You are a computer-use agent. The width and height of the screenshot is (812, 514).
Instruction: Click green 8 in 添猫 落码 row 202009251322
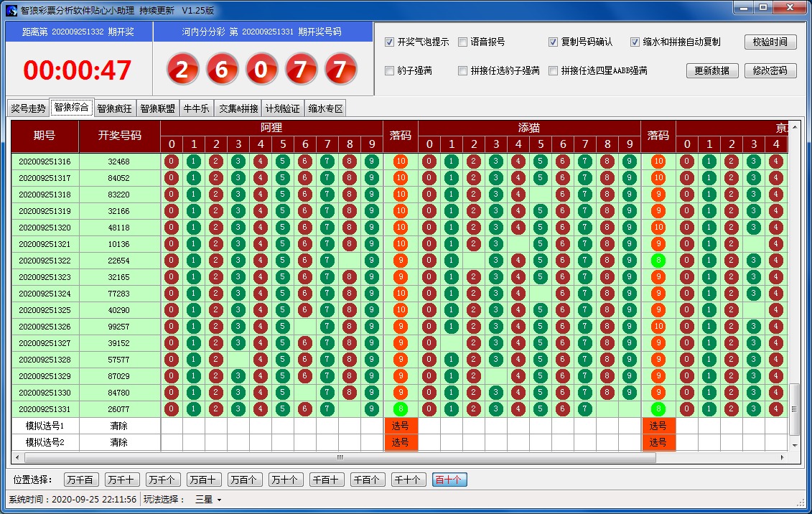coord(658,261)
